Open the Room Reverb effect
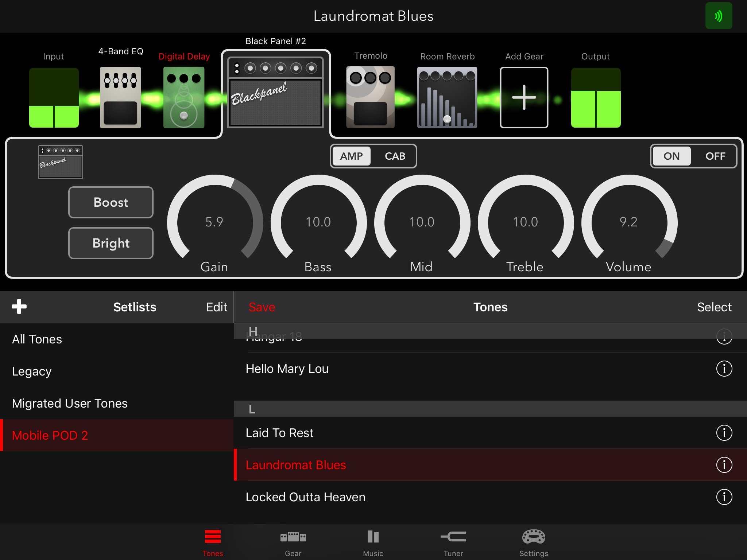Screen dimensions: 747x560 [447, 97]
